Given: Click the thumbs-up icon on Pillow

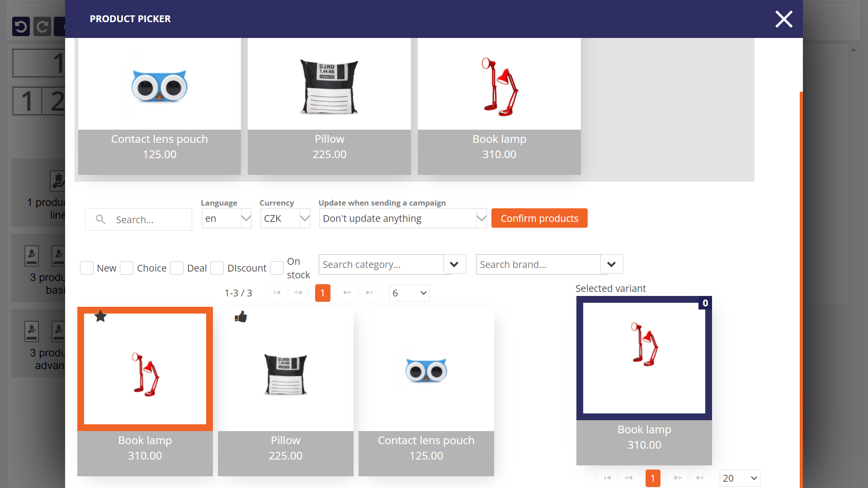Looking at the screenshot, I should pos(241,317).
